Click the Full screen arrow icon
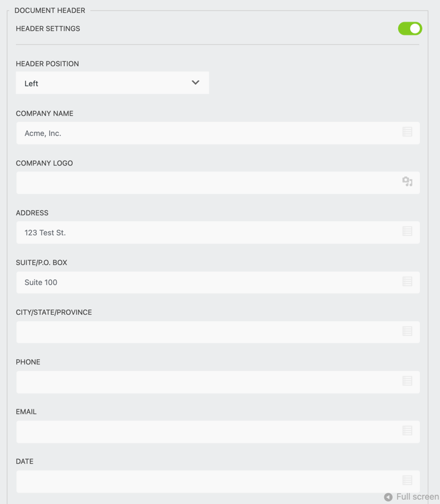 pos(388,497)
